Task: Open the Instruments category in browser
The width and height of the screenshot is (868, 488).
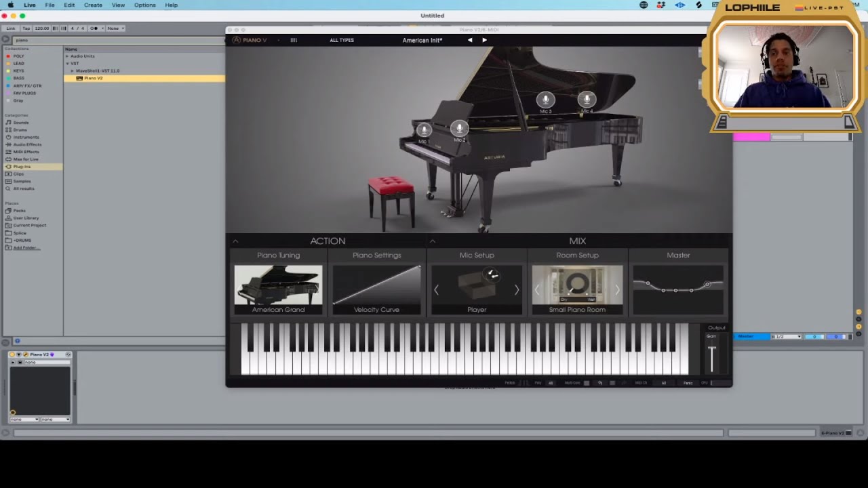Action: pyautogui.click(x=26, y=138)
